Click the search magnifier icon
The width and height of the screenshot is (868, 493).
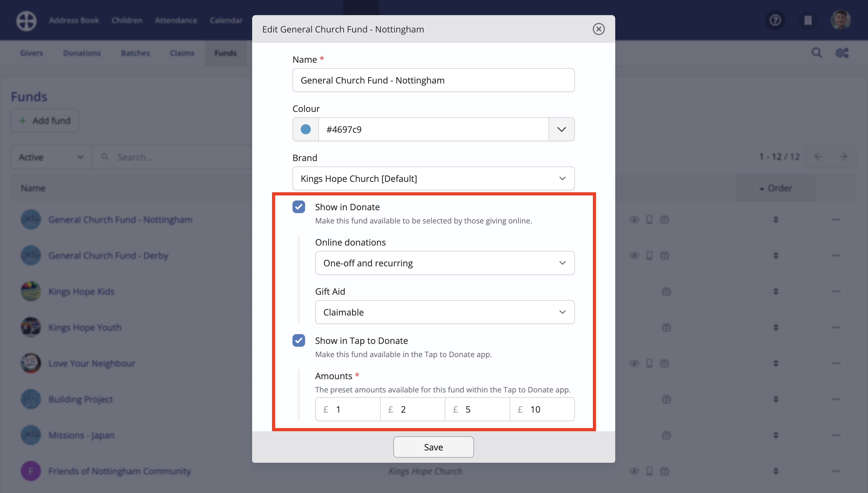tap(817, 53)
